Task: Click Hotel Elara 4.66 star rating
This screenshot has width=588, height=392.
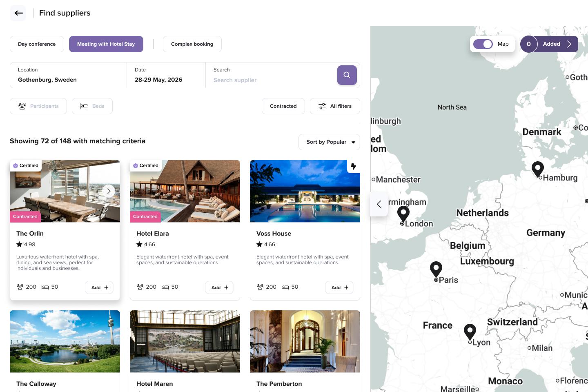Action: pyautogui.click(x=146, y=244)
